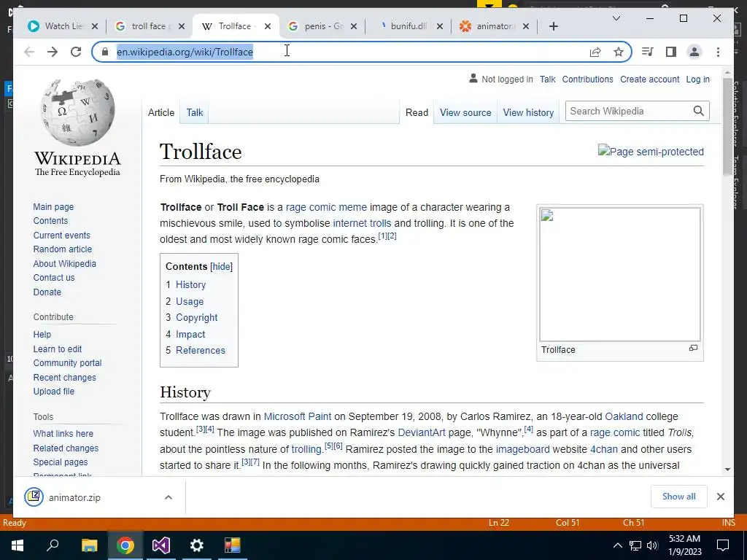Open Random article in sidebar
Image resolution: width=747 pixels, height=560 pixels.
tap(63, 249)
